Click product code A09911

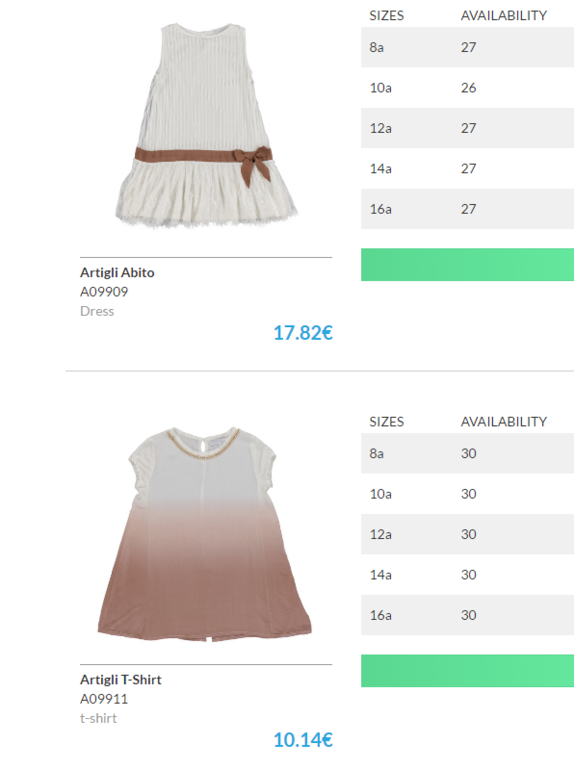(104, 699)
